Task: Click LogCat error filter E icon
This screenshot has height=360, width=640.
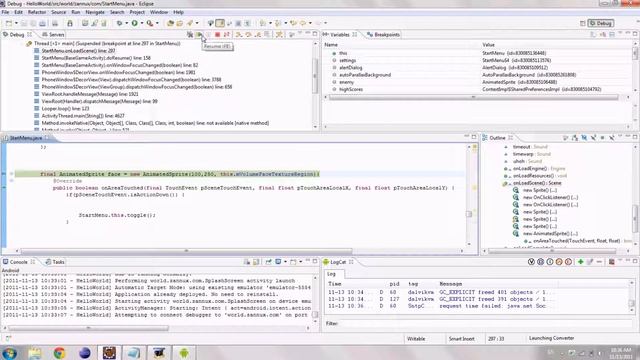Action: [x=569, y=262]
